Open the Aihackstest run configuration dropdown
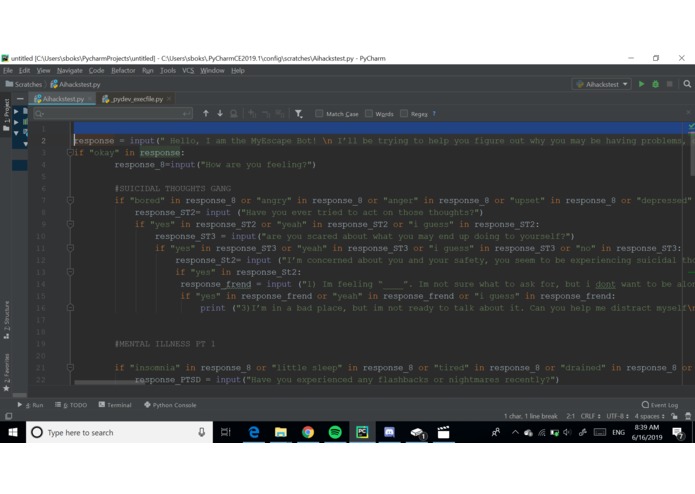695x494 pixels. point(601,84)
